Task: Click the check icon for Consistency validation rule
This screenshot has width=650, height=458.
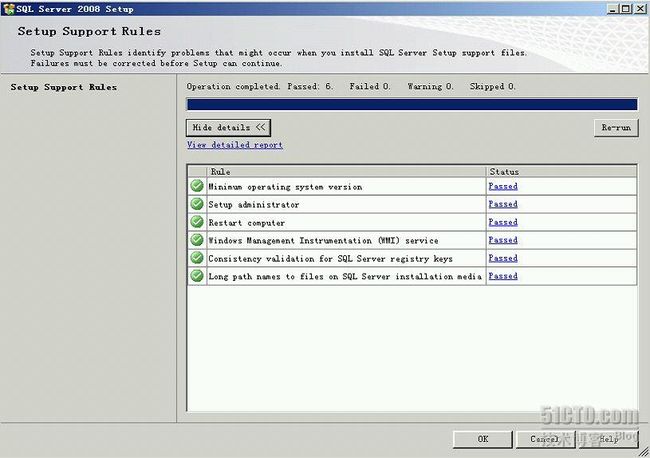Action: pyautogui.click(x=197, y=258)
